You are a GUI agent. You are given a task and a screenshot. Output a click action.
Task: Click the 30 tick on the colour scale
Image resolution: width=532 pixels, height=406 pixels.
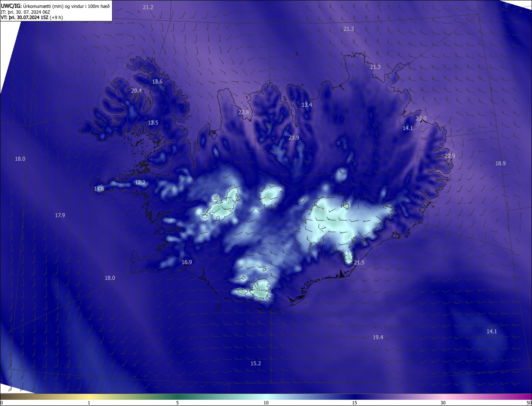(x=443, y=403)
